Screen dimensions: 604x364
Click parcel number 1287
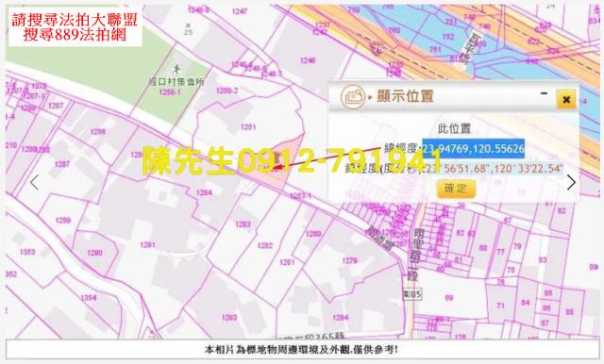point(62,164)
